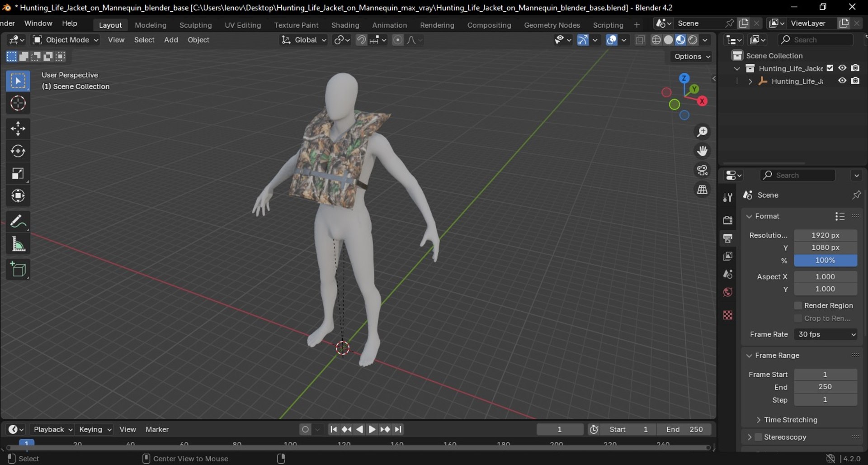This screenshot has width=868, height=465.
Task: Switch to Modeling workspace tab
Action: pyautogui.click(x=151, y=25)
